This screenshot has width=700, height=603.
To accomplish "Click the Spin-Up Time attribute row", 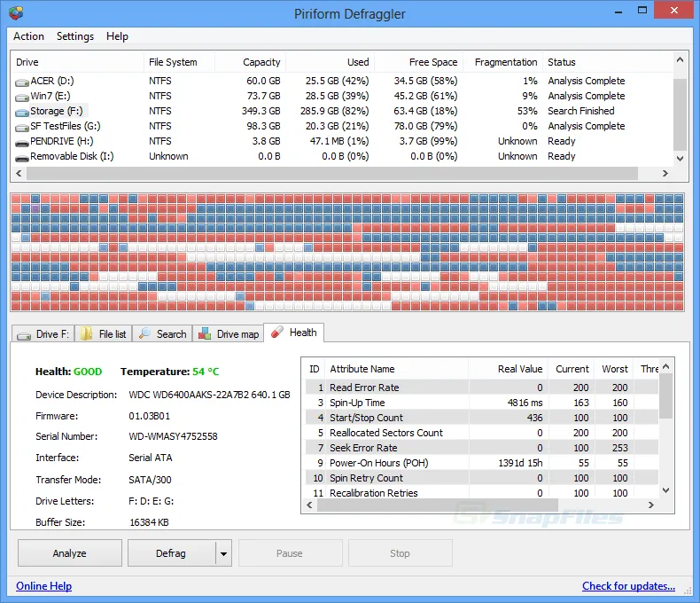I will [x=482, y=403].
